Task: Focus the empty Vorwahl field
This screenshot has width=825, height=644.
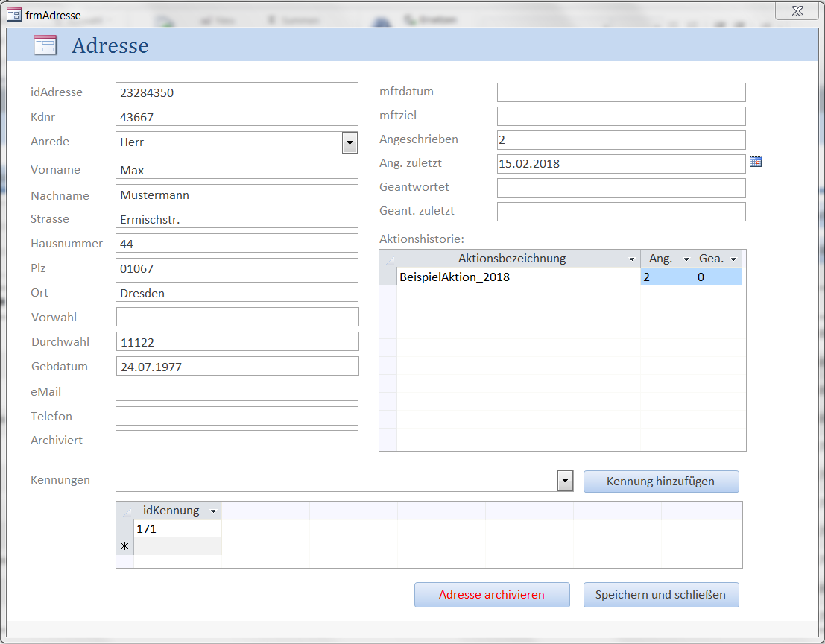Action: pyautogui.click(x=237, y=317)
